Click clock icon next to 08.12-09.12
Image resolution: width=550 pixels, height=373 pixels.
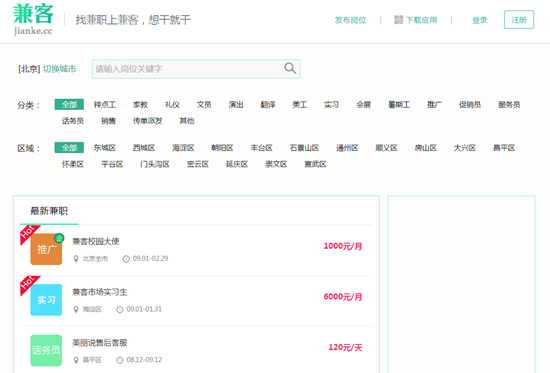120,360
